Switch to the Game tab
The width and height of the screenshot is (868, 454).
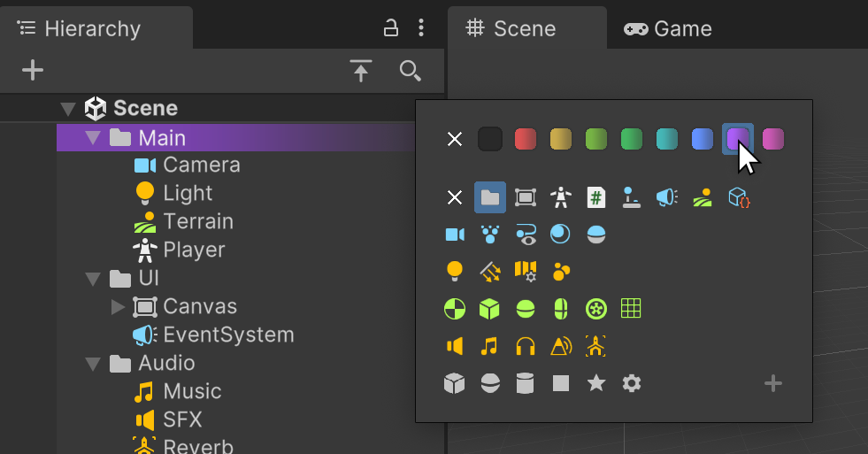coord(668,29)
